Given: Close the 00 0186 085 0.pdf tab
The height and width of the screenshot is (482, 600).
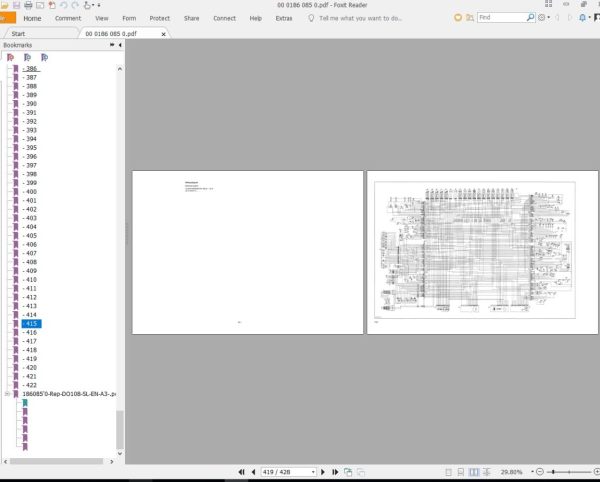Looking at the screenshot, I should [x=163, y=34].
